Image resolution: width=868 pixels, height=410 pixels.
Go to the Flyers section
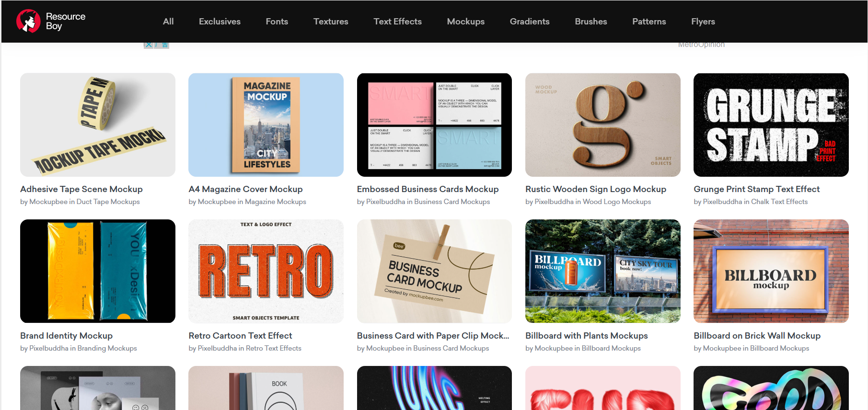point(703,22)
